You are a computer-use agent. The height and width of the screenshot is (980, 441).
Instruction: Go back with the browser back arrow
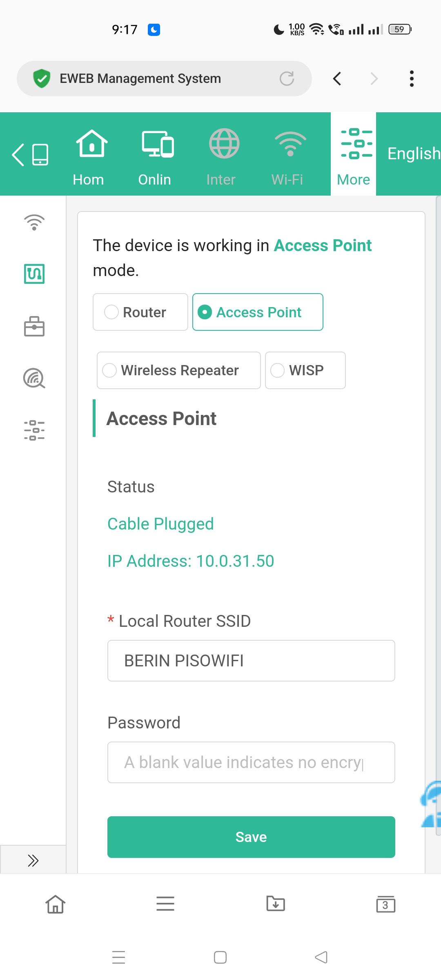pyautogui.click(x=337, y=78)
